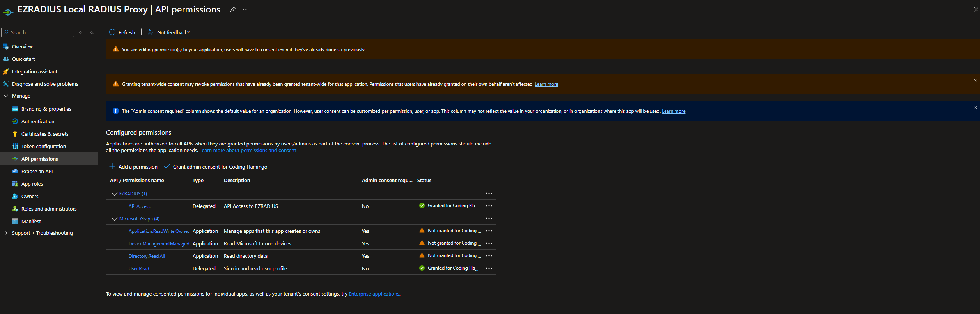This screenshot has height=314, width=980.
Task: Collapse the Manage section in the sidebar
Action: 5,96
